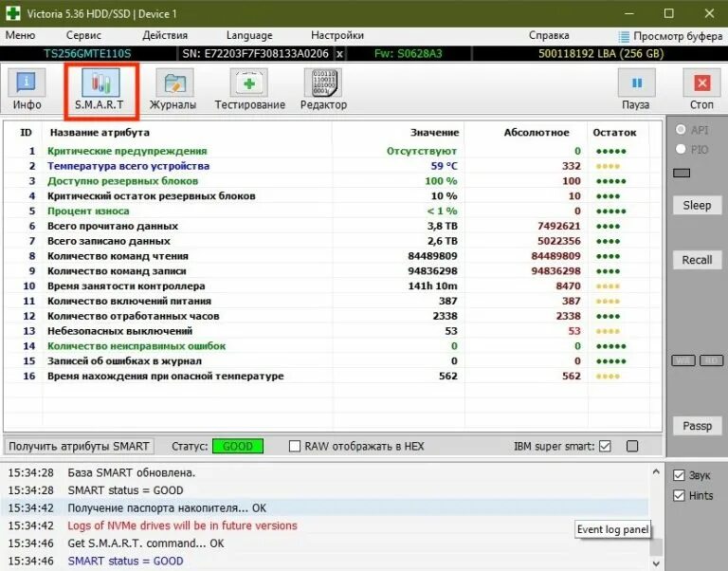Open the Language menu
This screenshot has width=728, height=571.
pyautogui.click(x=249, y=35)
